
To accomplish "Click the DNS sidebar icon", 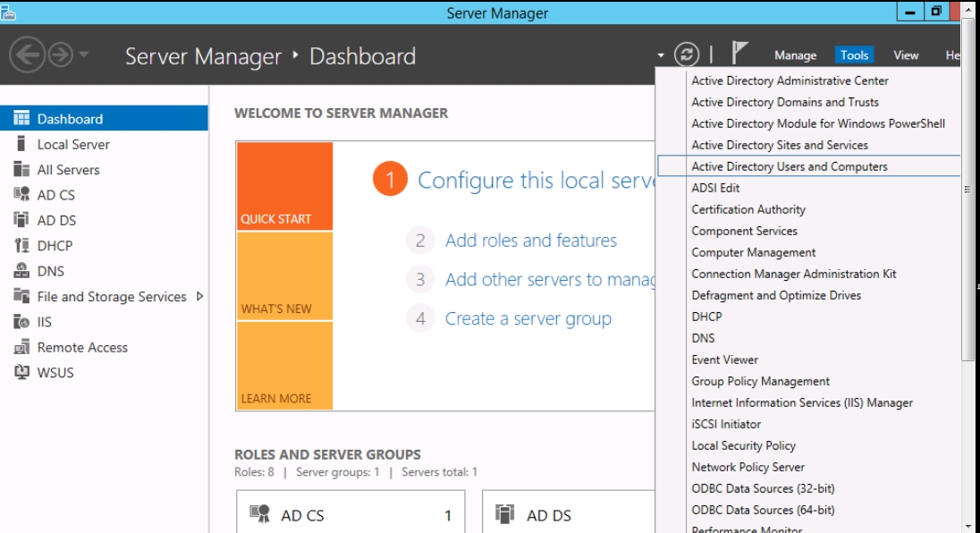I will point(21,271).
